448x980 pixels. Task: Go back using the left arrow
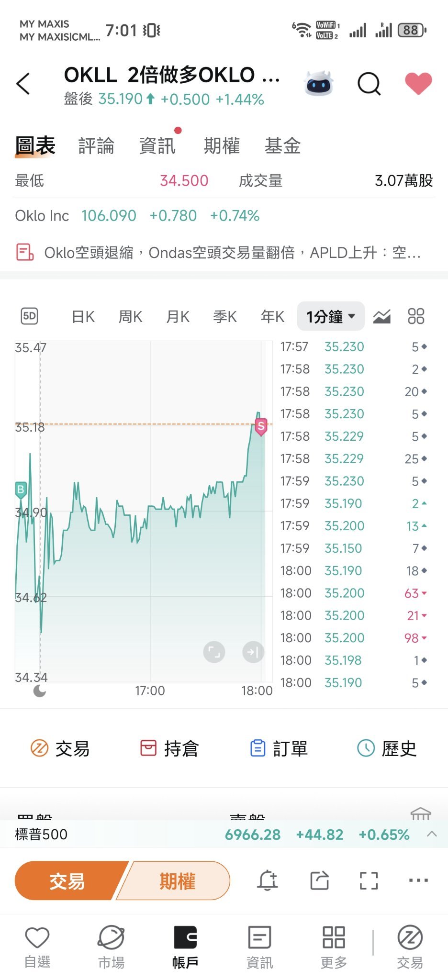(x=23, y=84)
